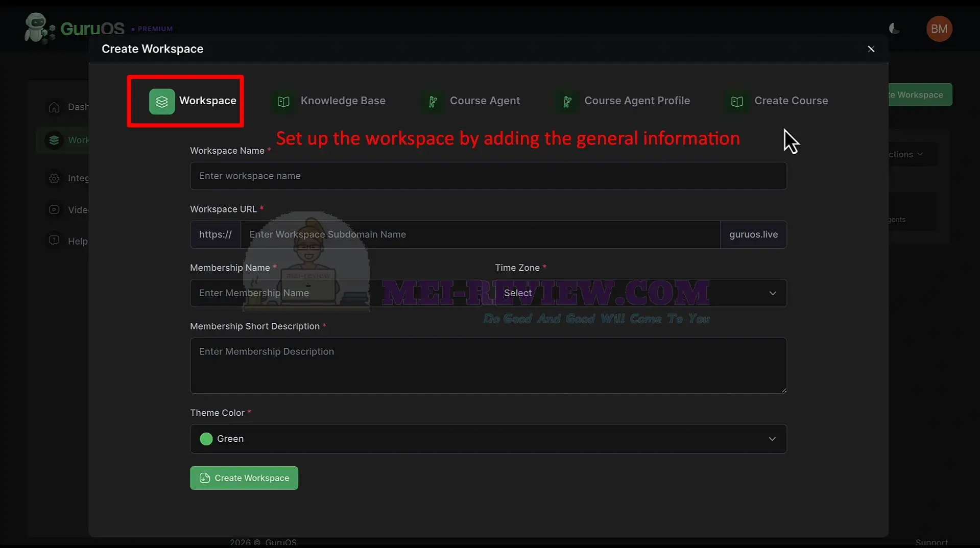
Task: Click the PREMIUM badge next to logo
Action: tap(152, 29)
